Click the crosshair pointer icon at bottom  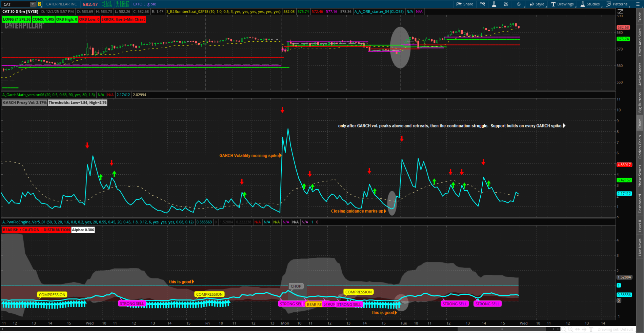(x=584, y=330)
